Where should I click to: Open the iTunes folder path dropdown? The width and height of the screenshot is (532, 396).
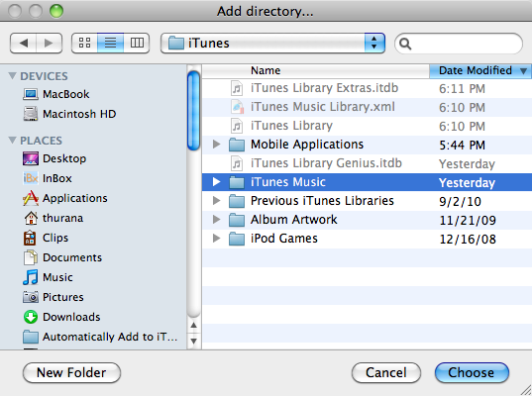(272, 43)
